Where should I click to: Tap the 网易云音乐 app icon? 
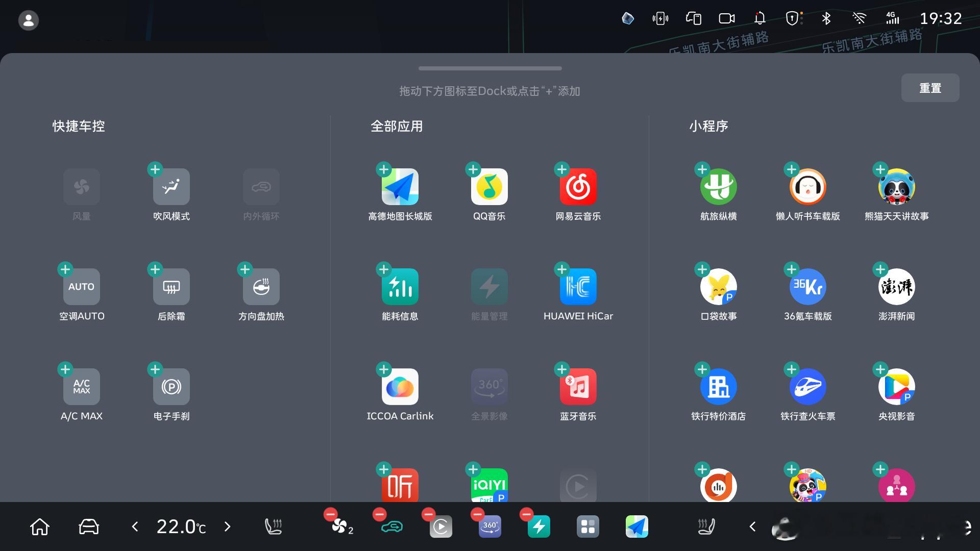pyautogui.click(x=578, y=187)
